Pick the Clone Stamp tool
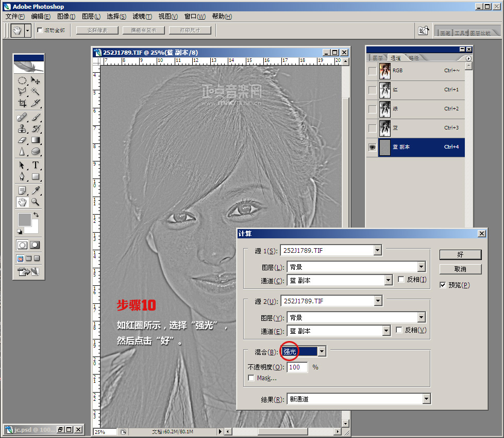Image resolution: width=504 pixels, height=438 pixels. (x=22, y=128)
